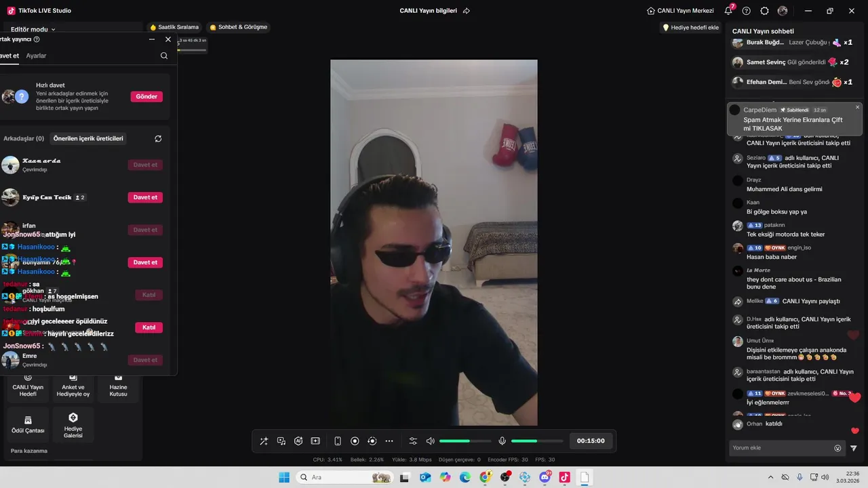868x488 pixels.
Task: Open Hediye Galerisi tile
Action: point(73,424)
